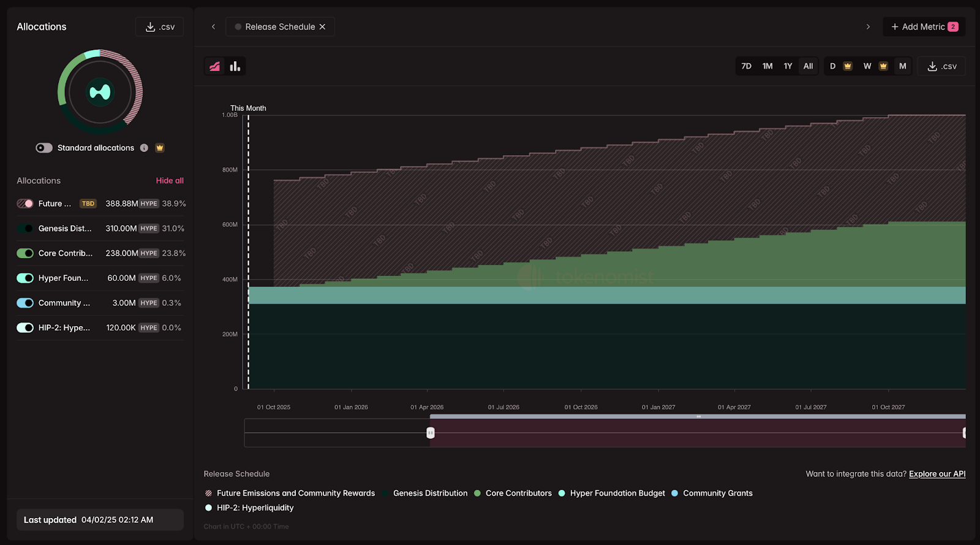Download the Allocations panel .csv file
This screenshot has height=545, width=980.
(159, 27)
